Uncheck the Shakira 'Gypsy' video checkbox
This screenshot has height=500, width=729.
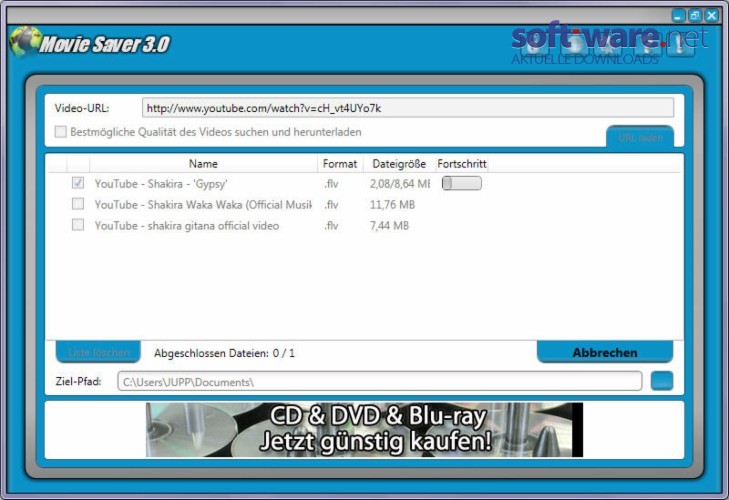click(78, 183)
